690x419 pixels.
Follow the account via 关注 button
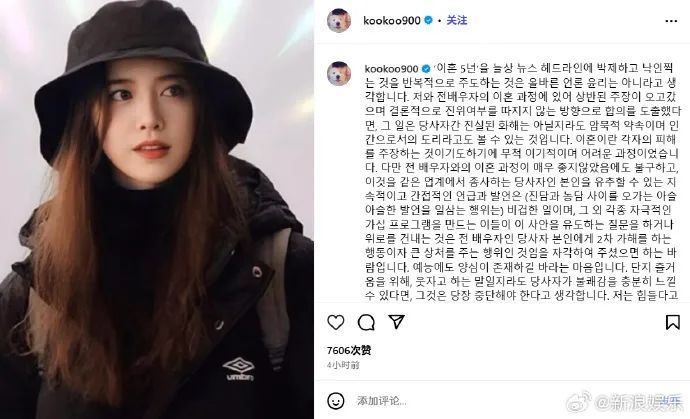[x=457, y=20]
